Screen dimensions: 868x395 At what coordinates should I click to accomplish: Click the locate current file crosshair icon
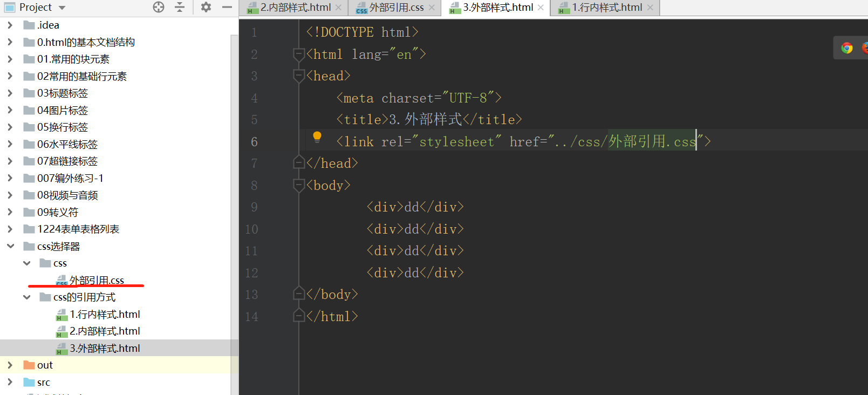(159, 7)
